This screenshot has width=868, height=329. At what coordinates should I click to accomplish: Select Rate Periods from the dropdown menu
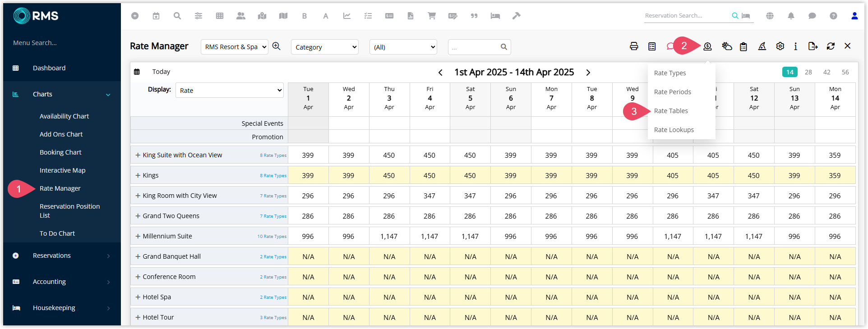point(672,92)
